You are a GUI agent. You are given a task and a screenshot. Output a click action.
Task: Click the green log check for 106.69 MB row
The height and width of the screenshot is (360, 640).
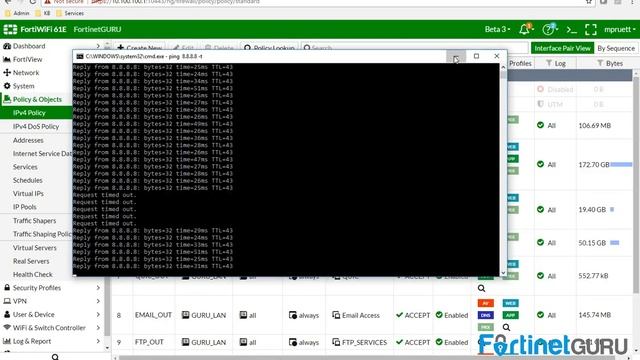coord(540,125)
